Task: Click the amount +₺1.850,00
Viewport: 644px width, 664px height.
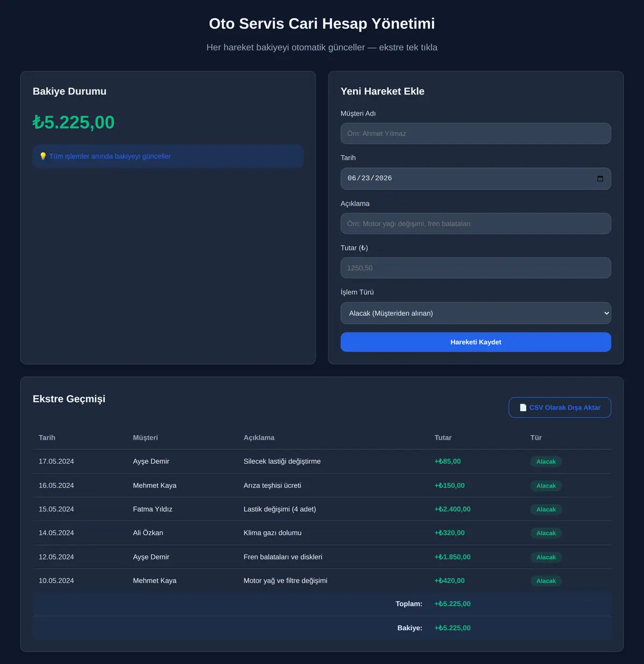Action: click(452, 557)
